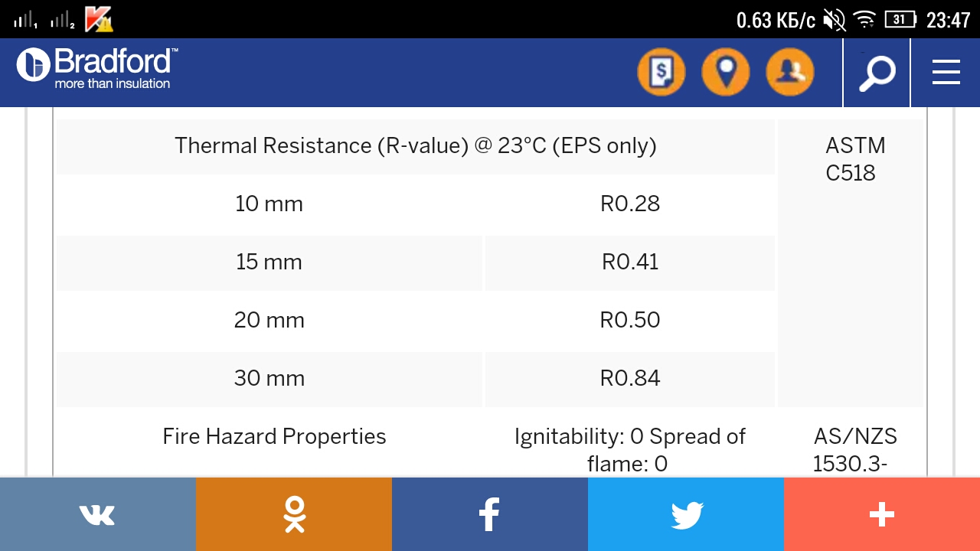This screenshot has width=980, height=551.
Task: Select the 10 mm thickness cell
Action: coord(269,204)
